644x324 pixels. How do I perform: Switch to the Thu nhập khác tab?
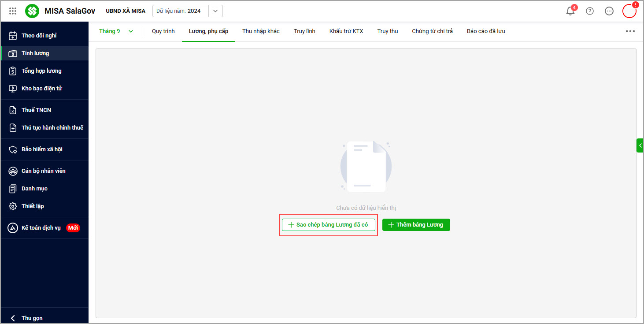click(x=261, y=31)
